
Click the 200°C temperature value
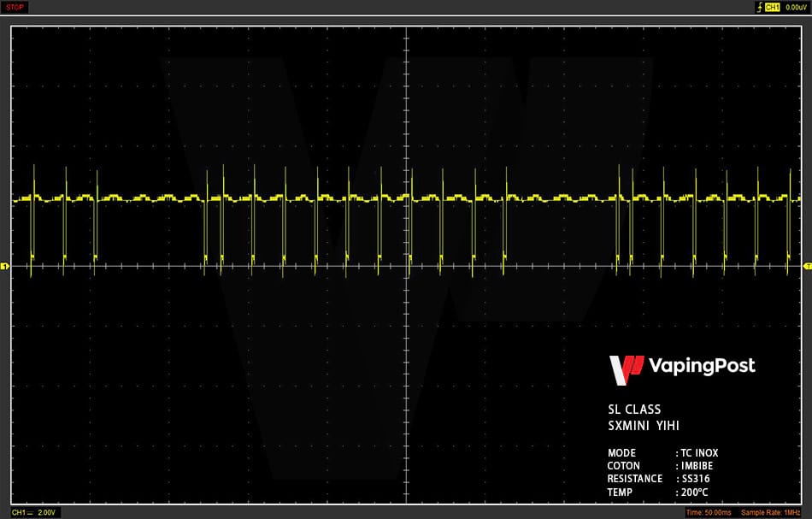click(x=694, y=492)
